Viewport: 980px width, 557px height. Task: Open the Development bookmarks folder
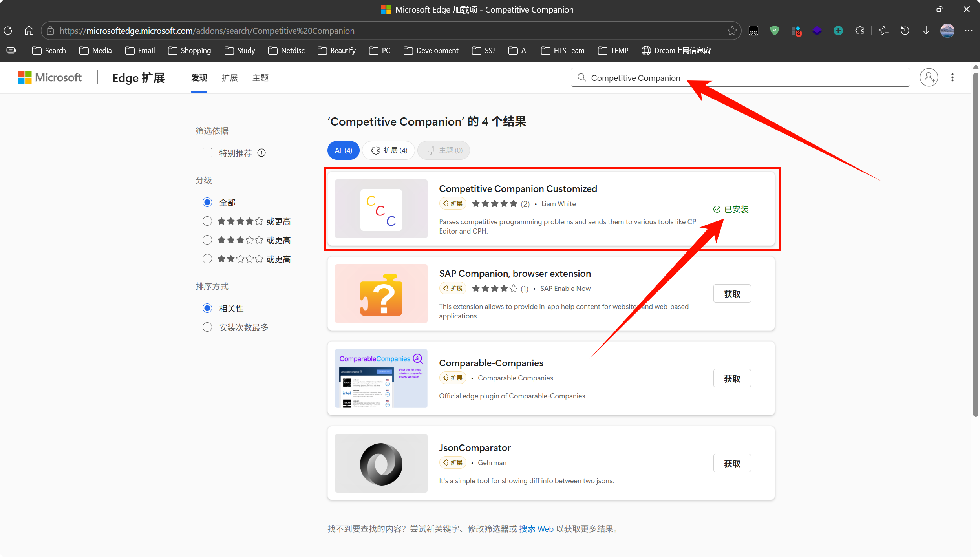pyautogui.click(x=431, y=51)
